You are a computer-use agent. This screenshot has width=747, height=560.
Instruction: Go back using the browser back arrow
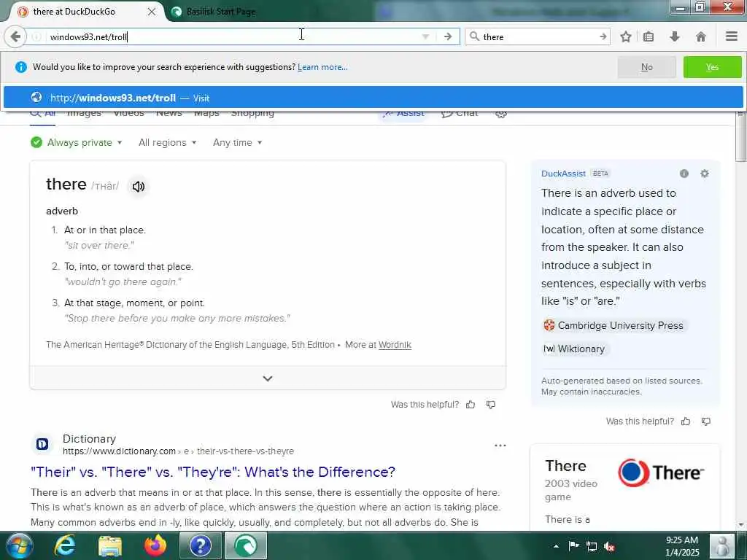coord(15,36)
